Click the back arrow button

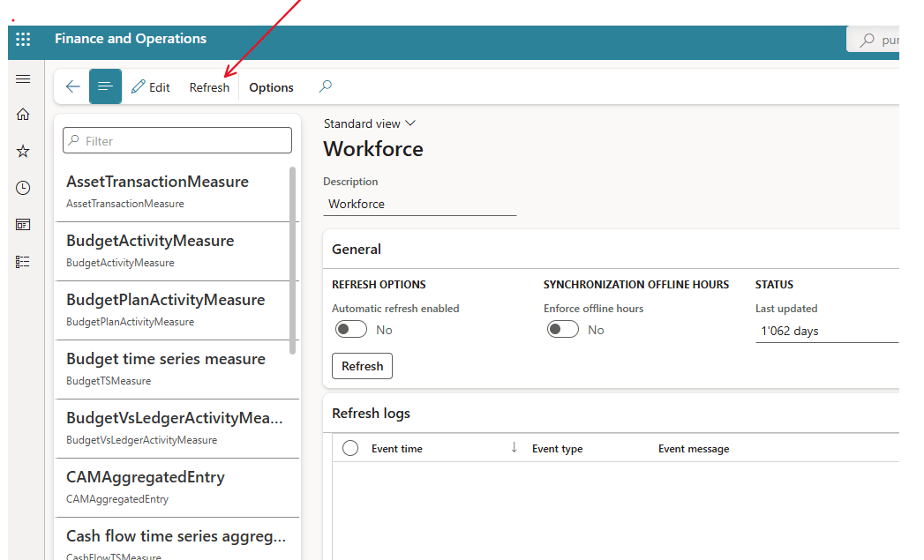[x=73, y=87]
